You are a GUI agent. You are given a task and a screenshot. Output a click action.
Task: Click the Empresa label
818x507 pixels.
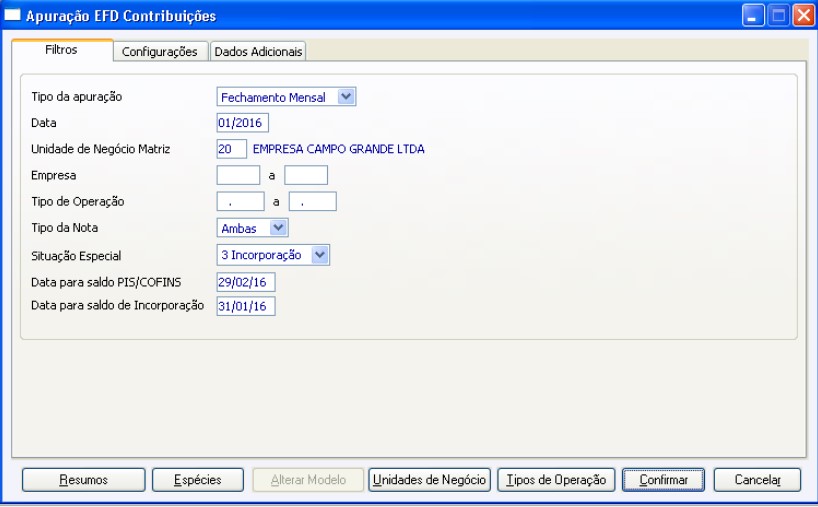point(54,176)
